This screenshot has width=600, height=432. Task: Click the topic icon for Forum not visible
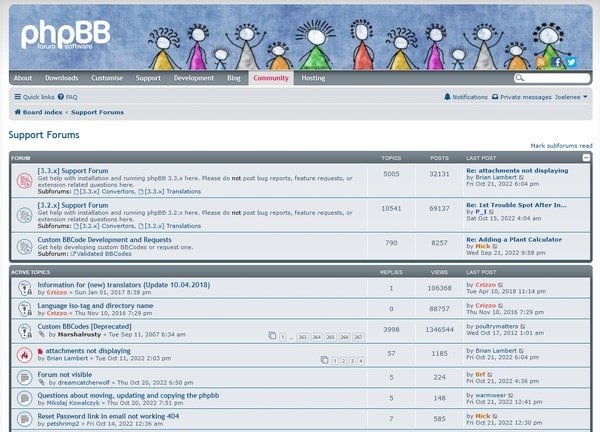click(24, 377)
